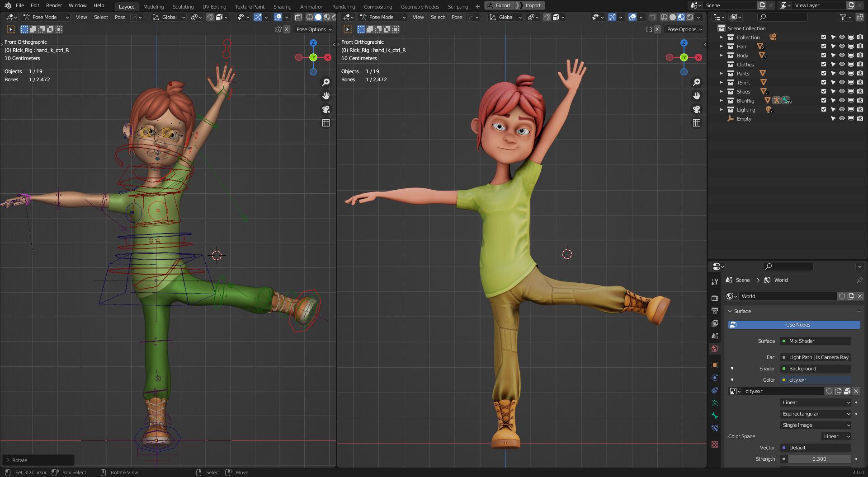The width and height of the screenshot is (868, 477).
Task: Pin the properties editor context
Action: click(859, 280)
